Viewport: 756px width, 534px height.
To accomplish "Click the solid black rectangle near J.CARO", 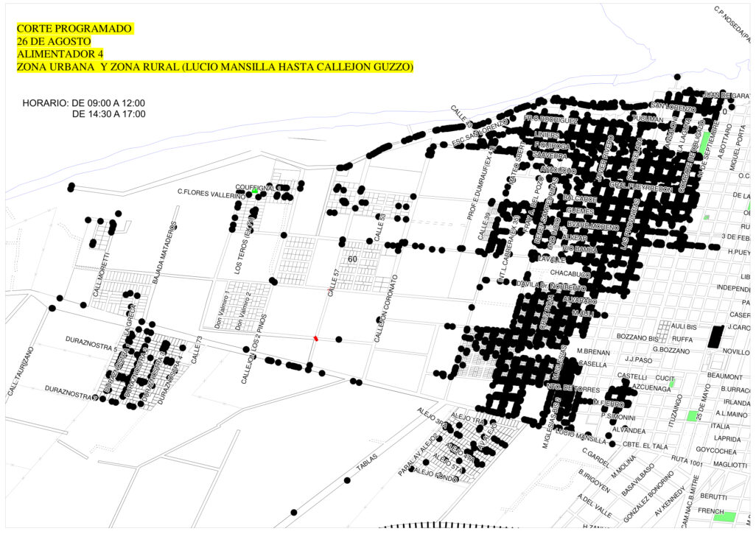I will [x=716, y=337].
